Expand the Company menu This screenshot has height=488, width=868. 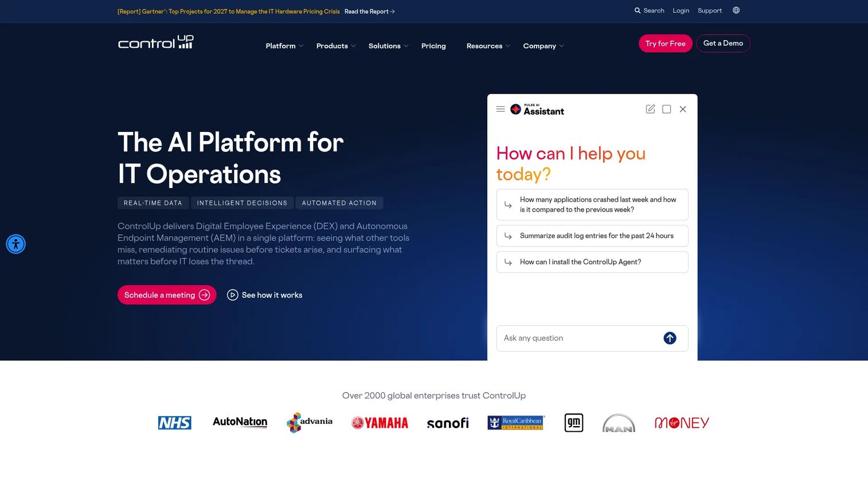(544, 46)
